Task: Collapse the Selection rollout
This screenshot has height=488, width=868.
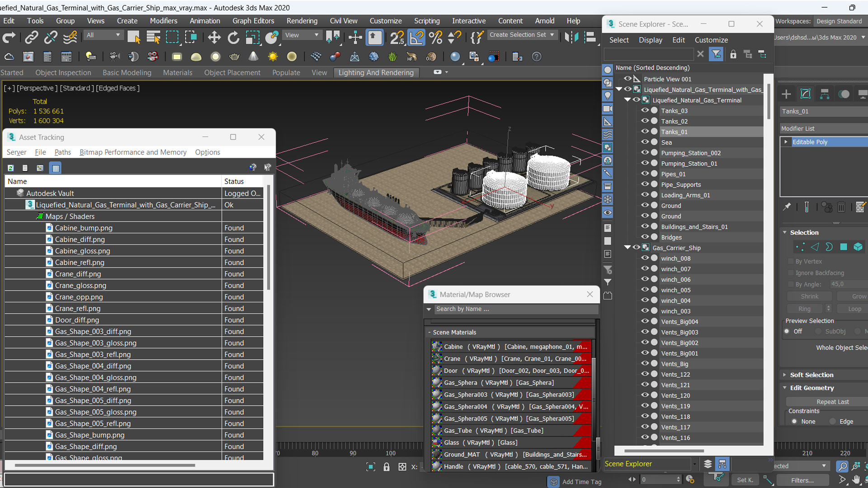Action: pyautogui.click(x=785, y=233)
